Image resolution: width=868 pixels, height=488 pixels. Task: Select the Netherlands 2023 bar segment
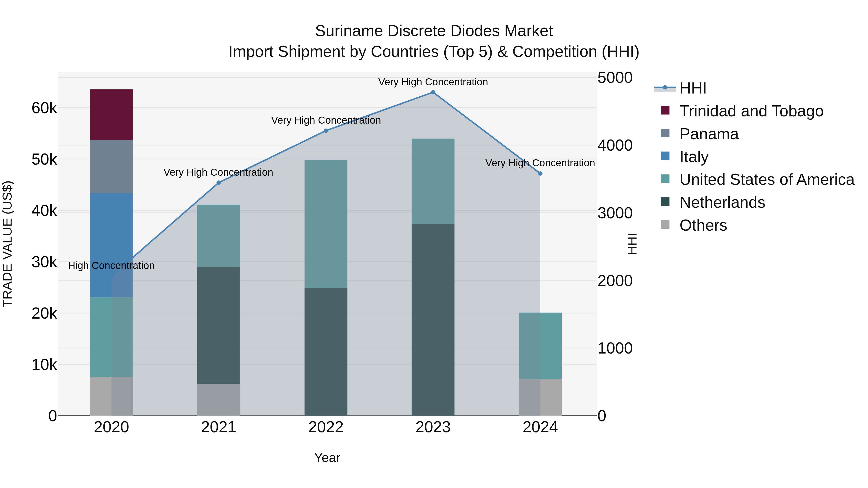[433, 320]
